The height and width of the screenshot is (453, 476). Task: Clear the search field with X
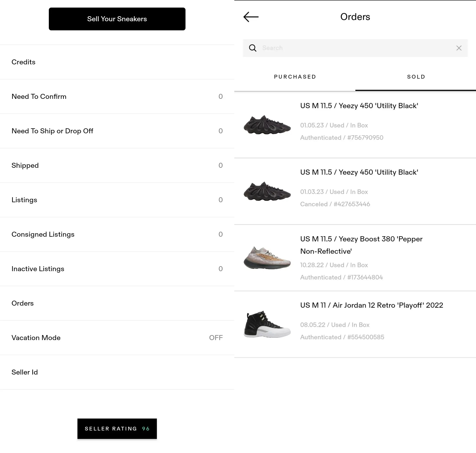459,48
